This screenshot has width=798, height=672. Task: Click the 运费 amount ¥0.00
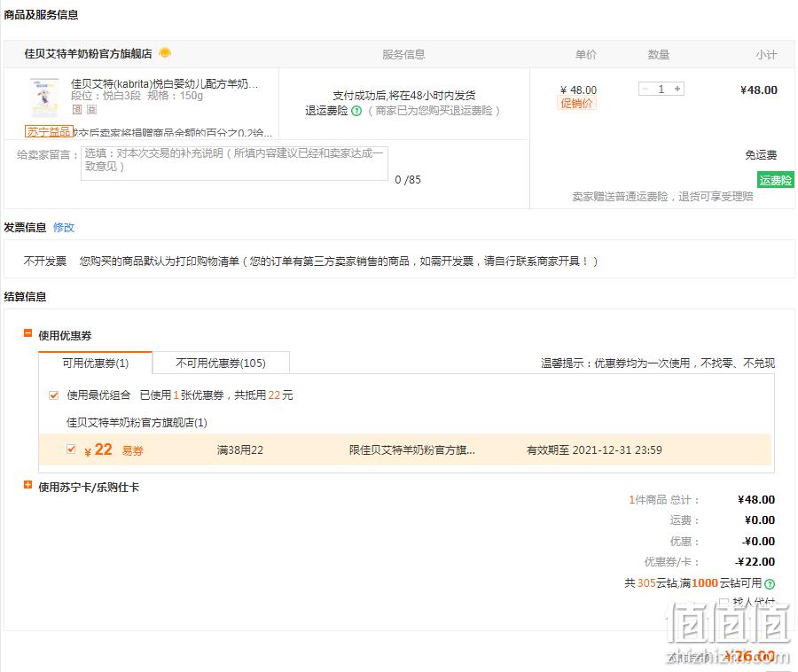pos(760,520)
